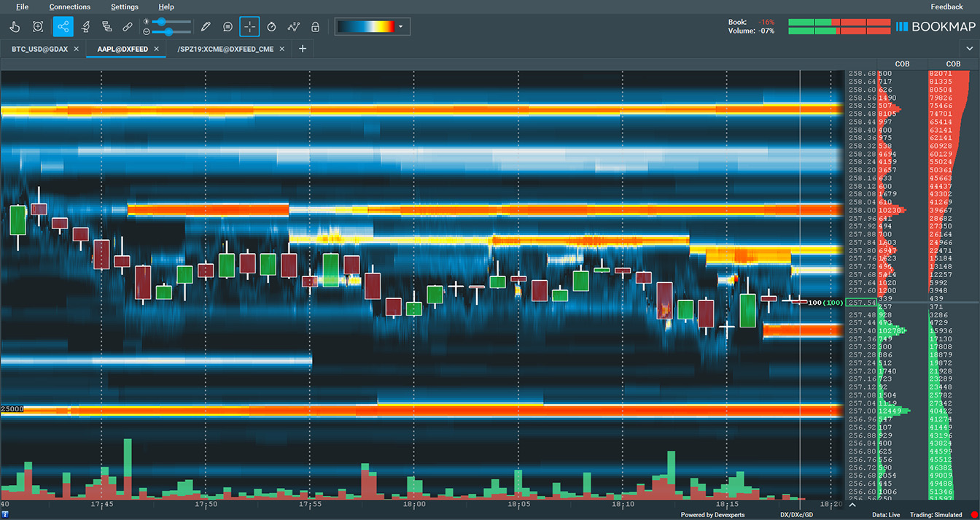The height and width of the screenshot is (520, 980).
Task: Click the 18:00 time axis marker
Action: click(414, 504)
